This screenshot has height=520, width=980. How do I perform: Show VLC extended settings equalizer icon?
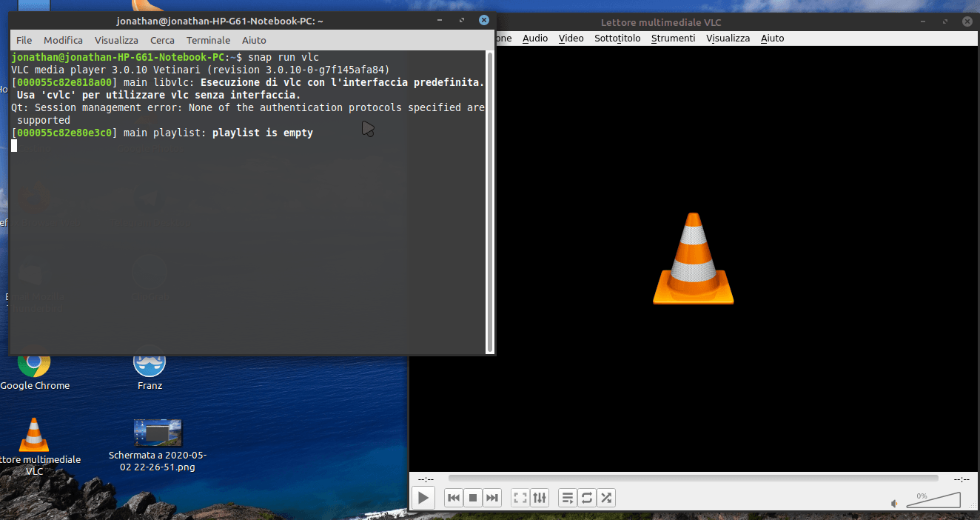(540, 498)
